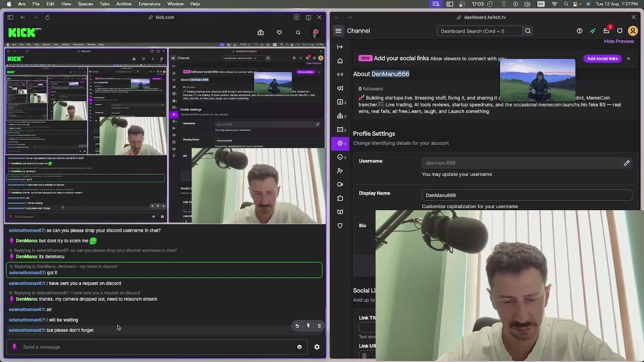Click the Display Name field DenManu666
644x362 pixels.
point(527,195)
